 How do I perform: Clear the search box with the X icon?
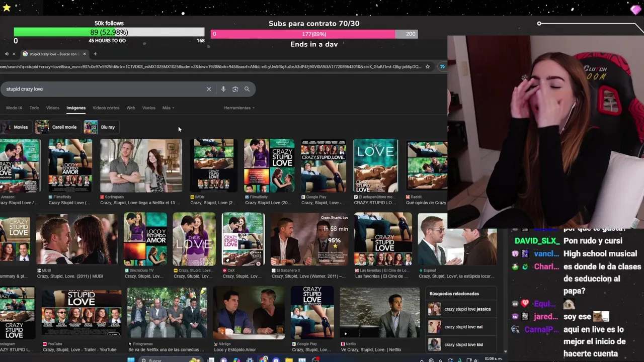click(209, 89)
